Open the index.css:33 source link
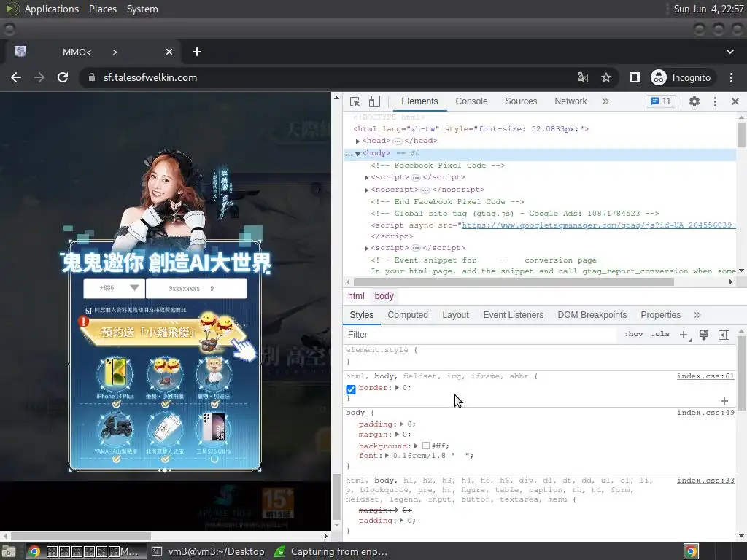747x560 pixels. 705,481
